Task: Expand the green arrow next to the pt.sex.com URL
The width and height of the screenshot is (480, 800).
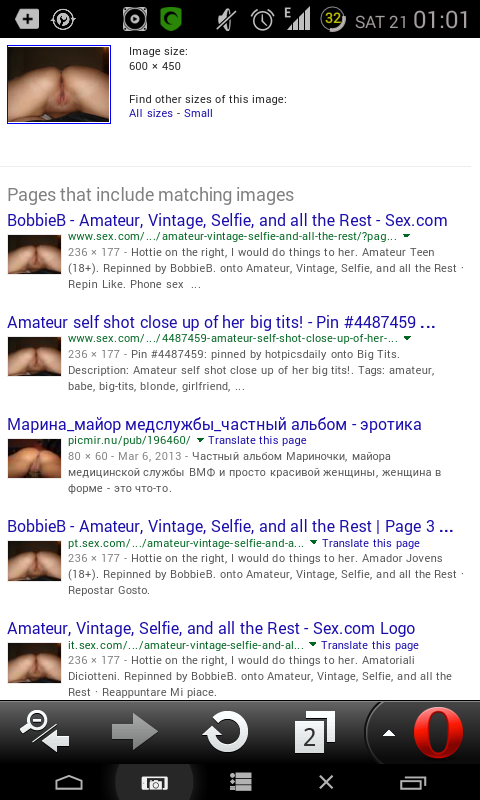Action: click(314, 542)
